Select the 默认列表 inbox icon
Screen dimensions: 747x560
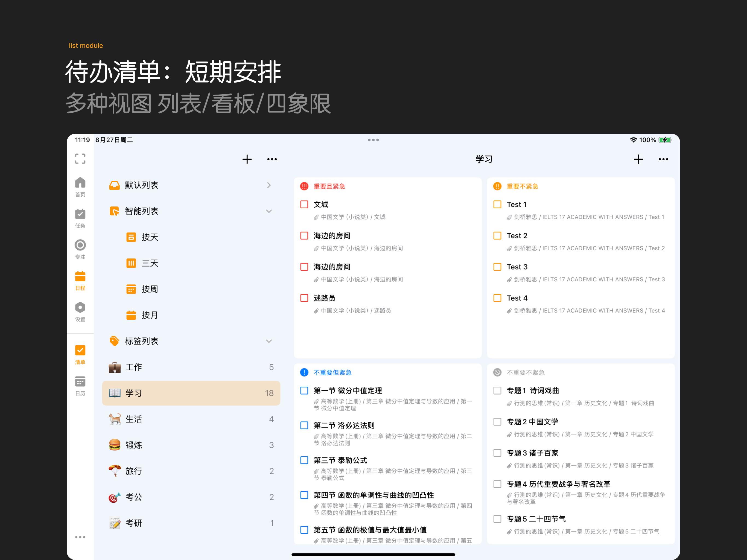(x=115, y=185)
